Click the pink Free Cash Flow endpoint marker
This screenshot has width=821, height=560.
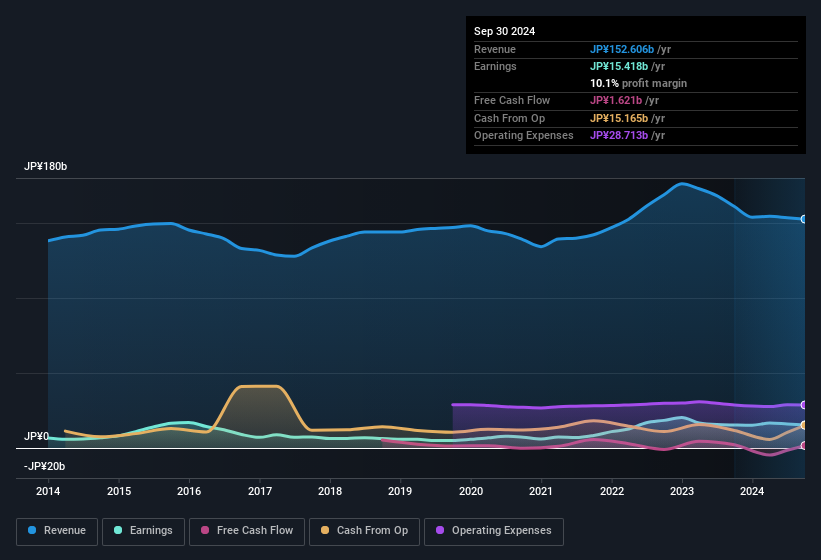(x=804, y=446)
